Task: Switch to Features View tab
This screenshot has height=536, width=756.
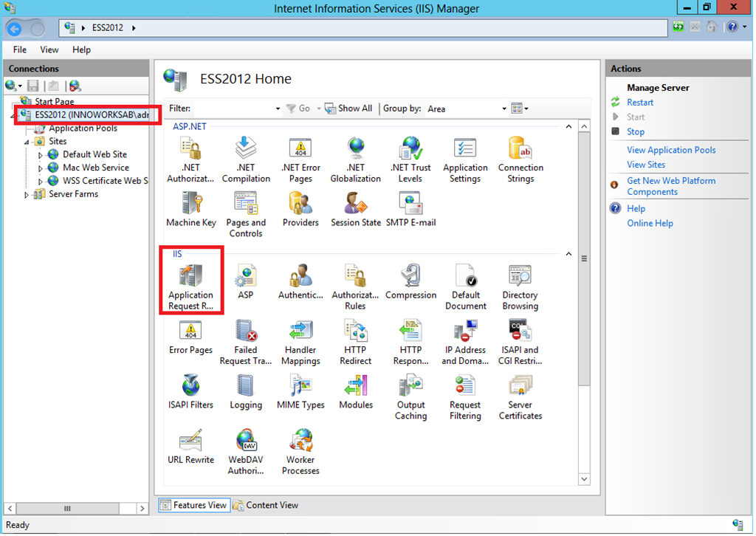Action: [194, 505]
